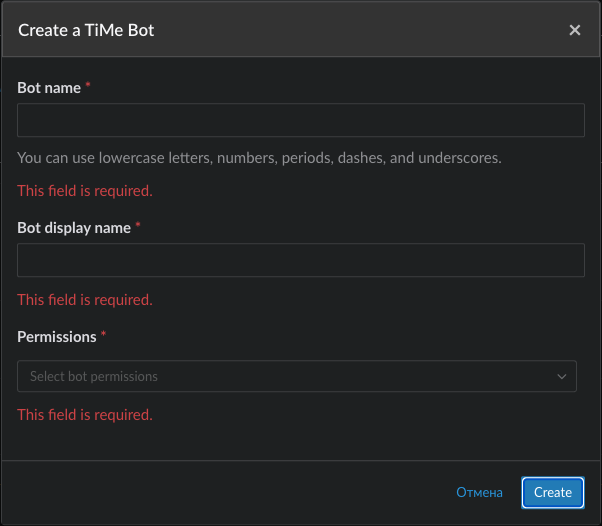The image size is (602, 526).
Task: Click the 'Bot display name' label
Action: click(x=74, y=228)
